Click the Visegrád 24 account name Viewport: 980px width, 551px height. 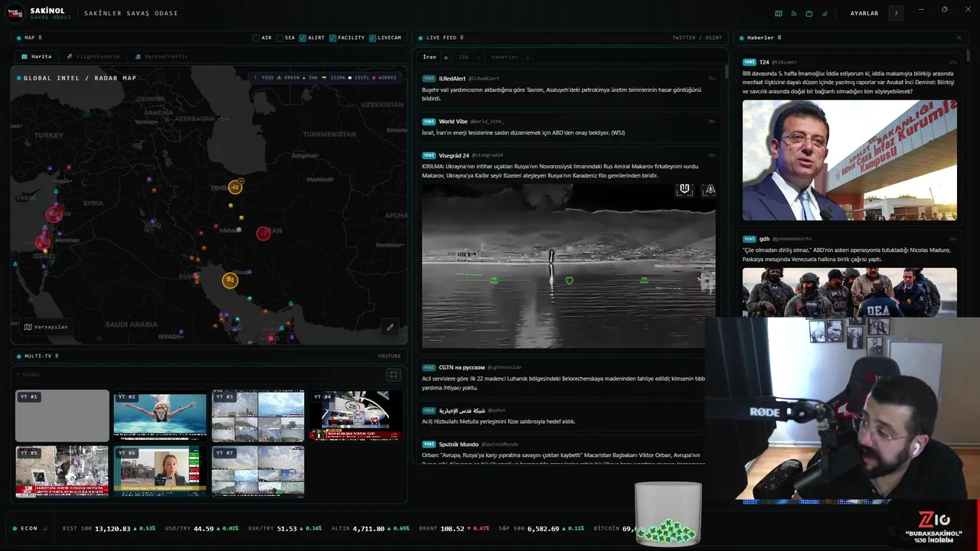(454, 155)
